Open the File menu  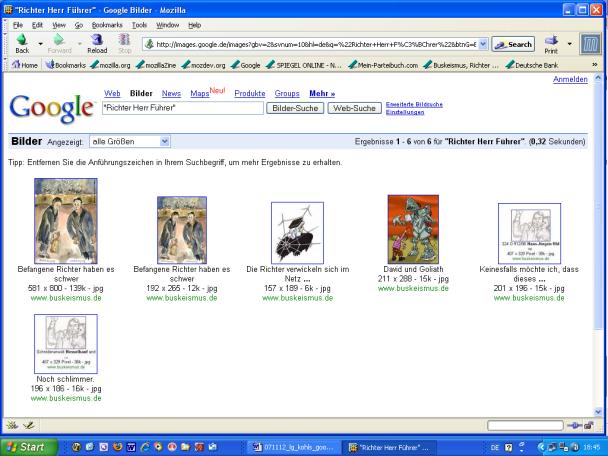click(18, 25)
